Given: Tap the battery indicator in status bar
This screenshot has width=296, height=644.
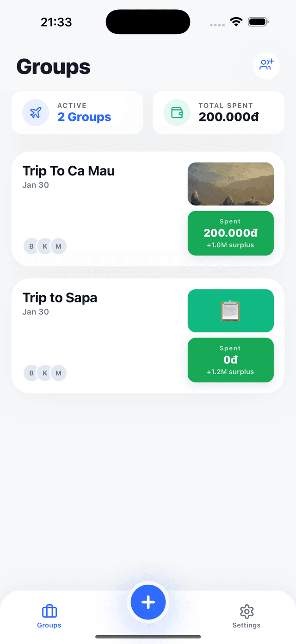Looking at the screenshot, I should point(258,21).
